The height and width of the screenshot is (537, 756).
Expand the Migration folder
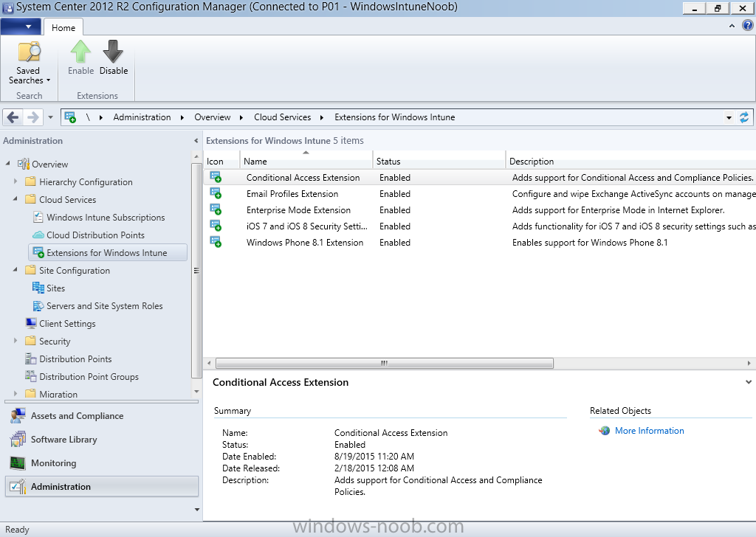click(16, 393)
